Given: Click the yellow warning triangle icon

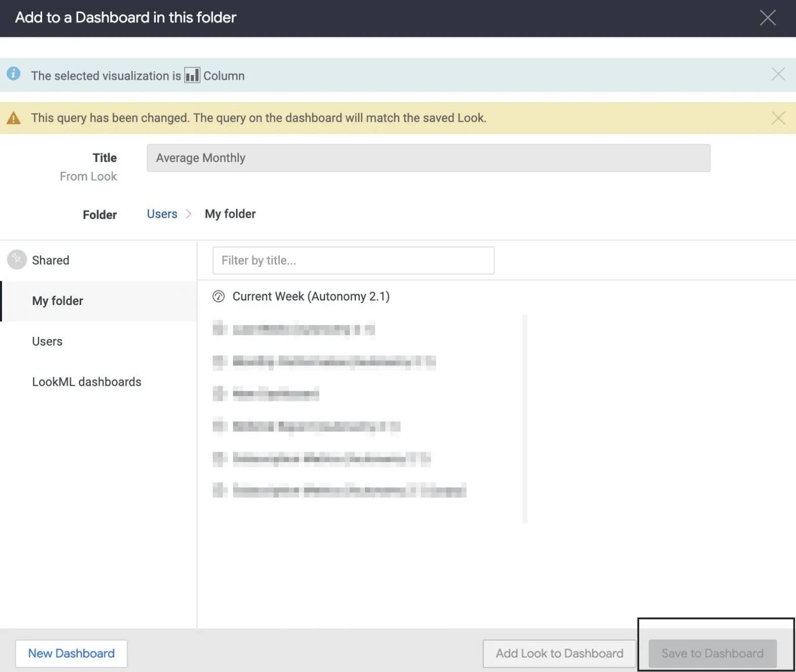Looking at the screenshot, I should [x=14, y=118].
